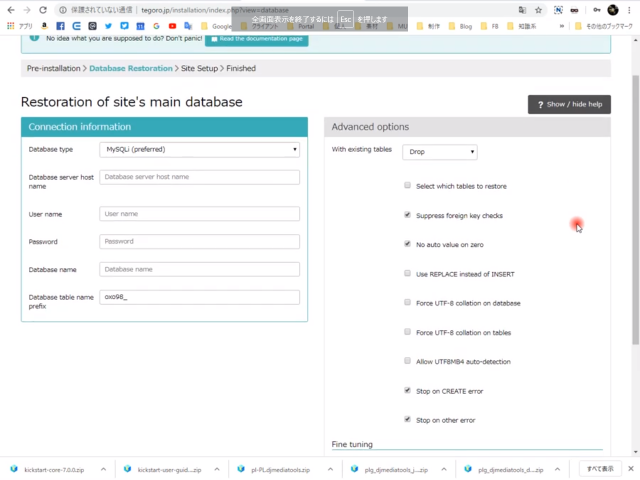Click the Database server host name field
This screenshot has height=480, width=640.
pos(200,177)
